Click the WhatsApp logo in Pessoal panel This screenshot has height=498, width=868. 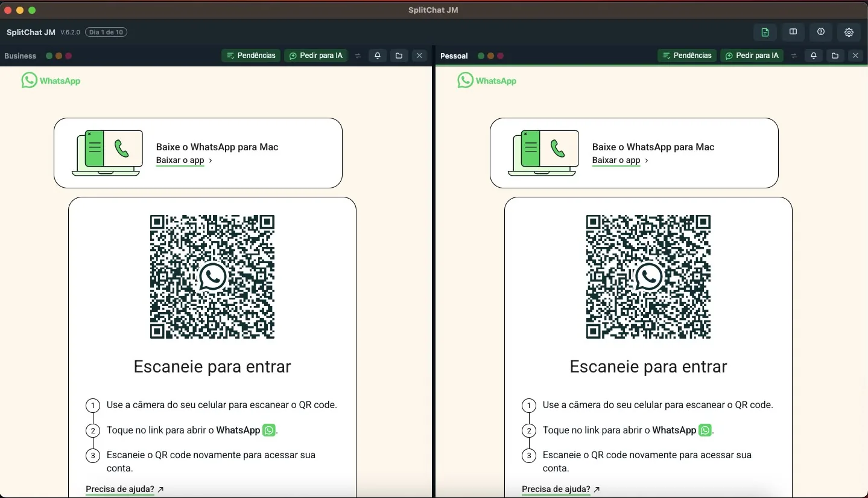click(x=487, y=80)
